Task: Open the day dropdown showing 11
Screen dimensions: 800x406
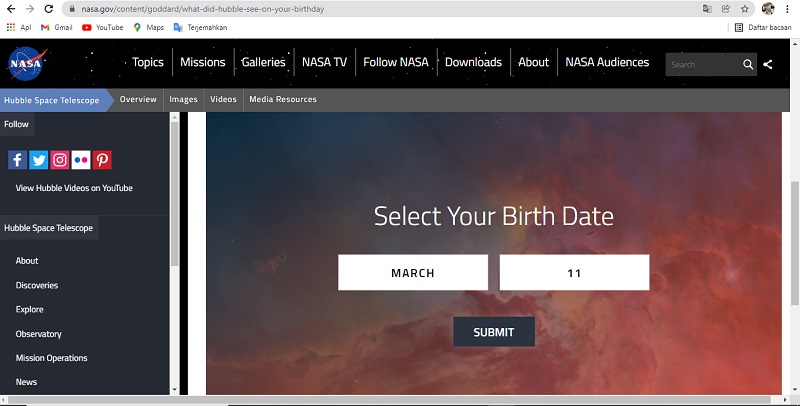Action: pos(574,273)
